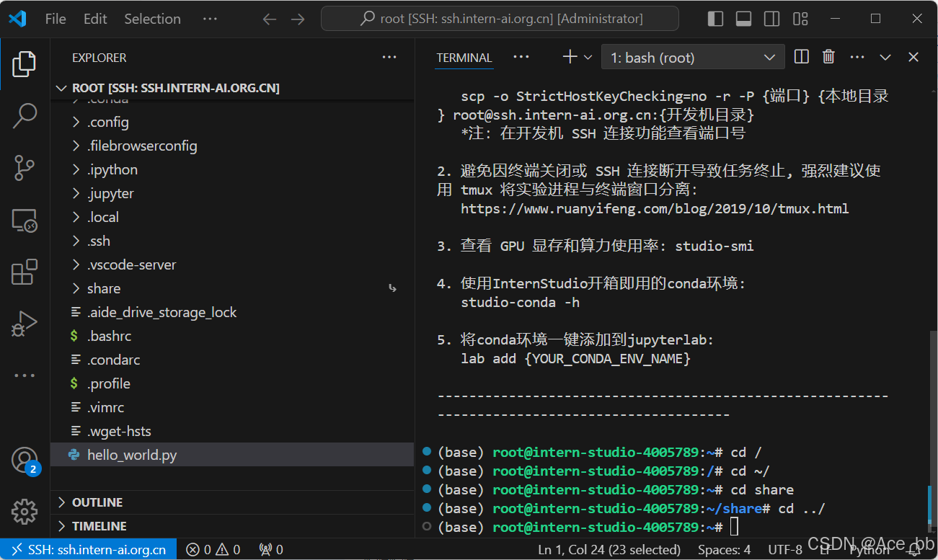Toggle the bottom panel visibility
Screen dimensions: 938x560
pos(743,19)
